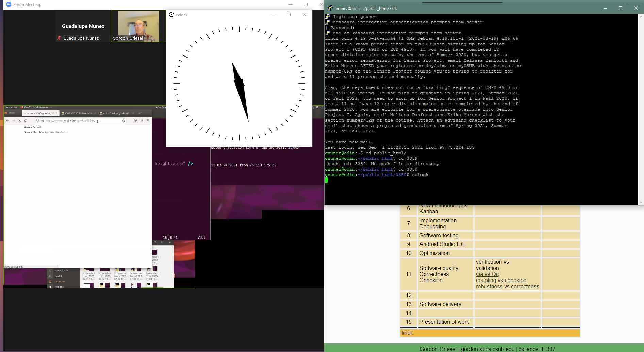
Task: Click PuTTY icon in terminal title bar
Action: point(330,8)
